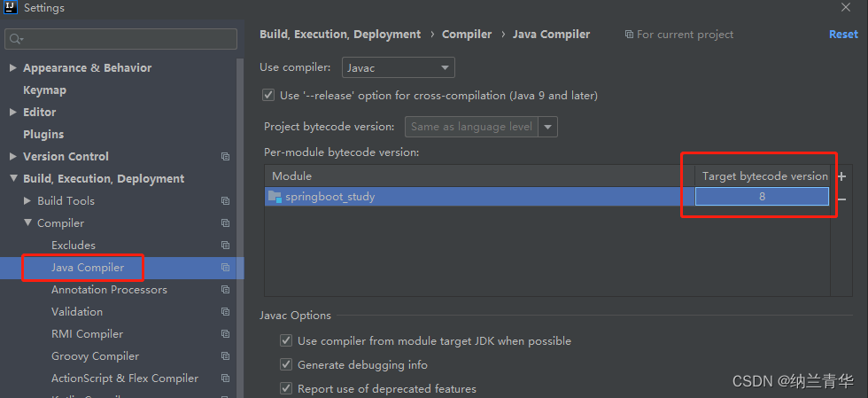Click the project-level icon beside Annotation Processors
The image size is (868, 398).
(x=225, y=290)
